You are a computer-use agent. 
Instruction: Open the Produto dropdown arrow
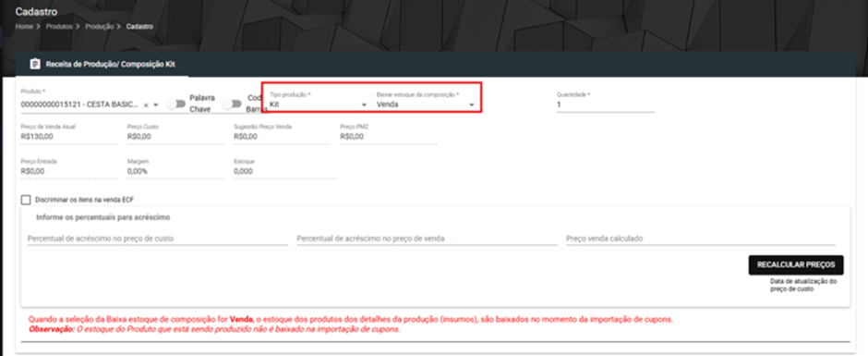point(155,104)
